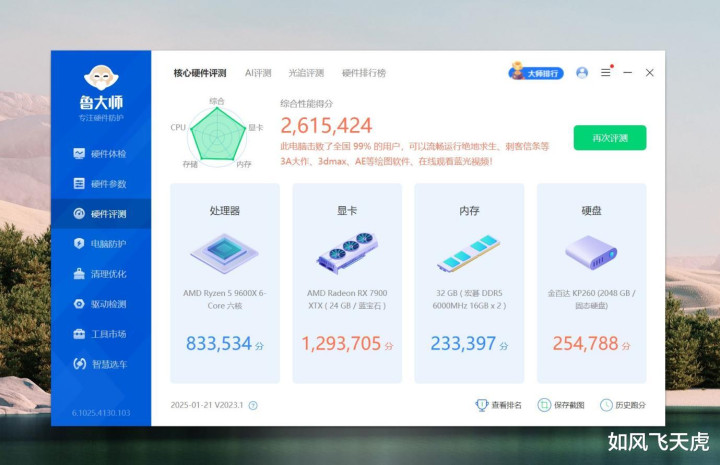Image resolution: width=720 pixels, height=465 pixels.
Task: Click the 内存 RAM stick illustration
Action: (469, 254)
